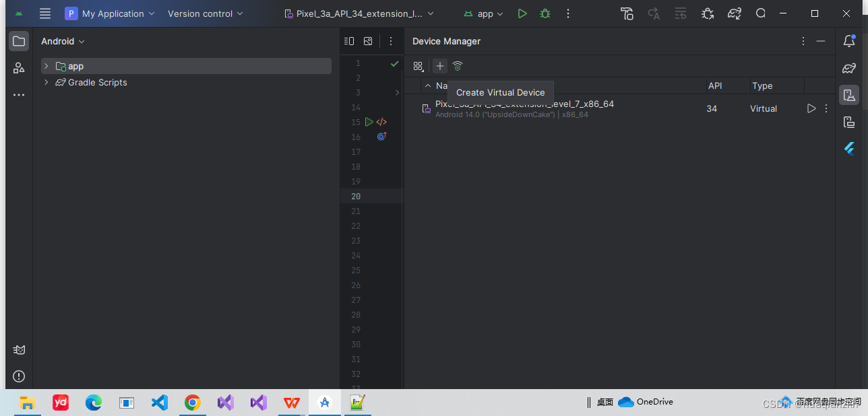Start debugging with the bug icon
This screenshot has width=868, height=416.
[x=545, y=13]
